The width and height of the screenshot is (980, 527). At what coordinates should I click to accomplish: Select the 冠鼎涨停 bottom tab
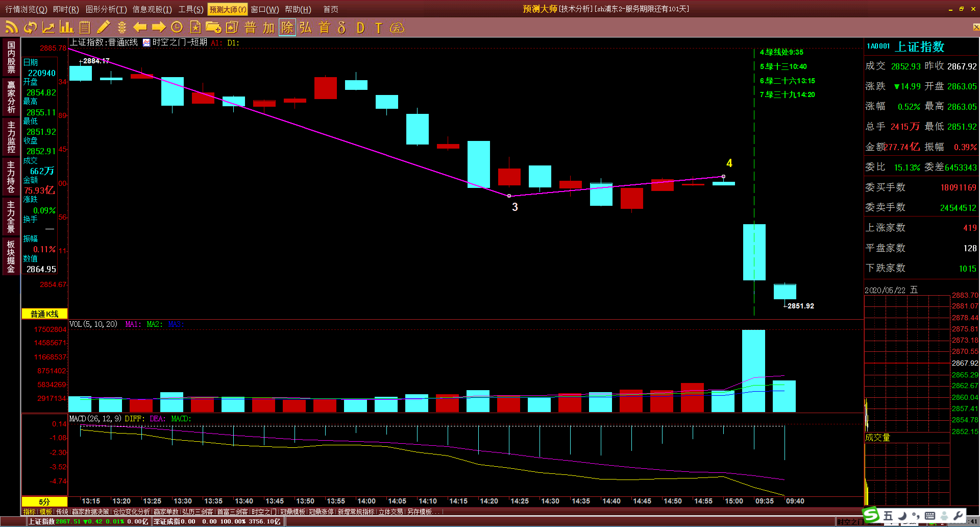pos(321,512)
